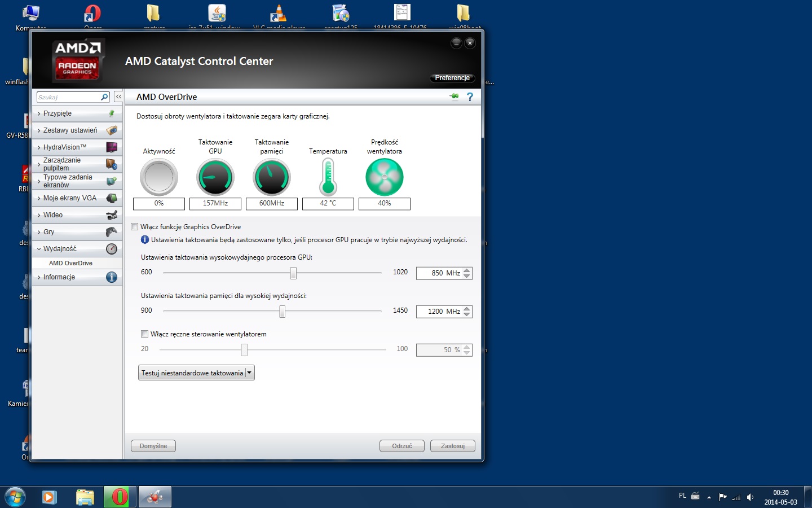Image resolution: width=812 pixels, height=508 pixels.
Task: Click the Odrzuć button
Action: 402,446
